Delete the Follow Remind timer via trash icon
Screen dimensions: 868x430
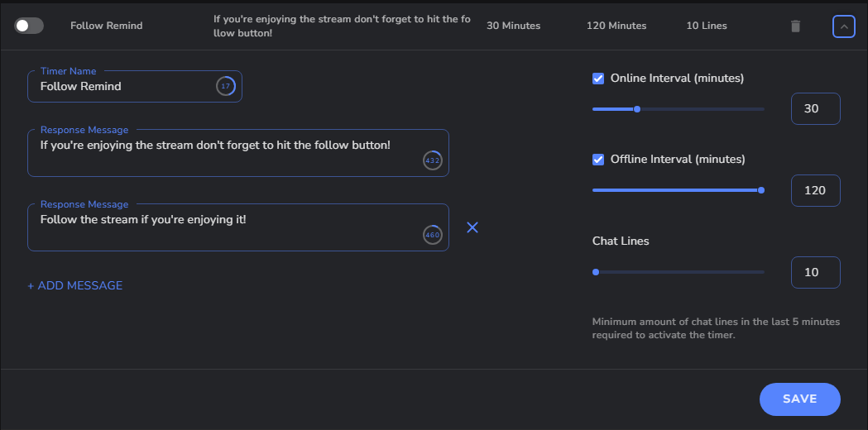(x=795, y=26)
